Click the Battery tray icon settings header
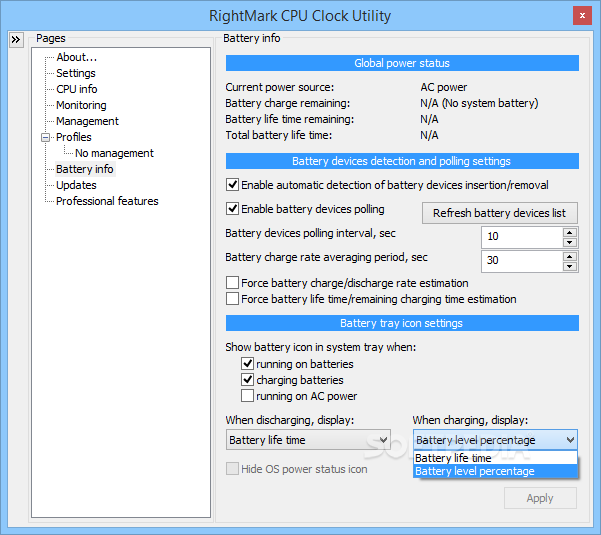The height and width of the screenshot is (535, 601). [x=402, y=323]
